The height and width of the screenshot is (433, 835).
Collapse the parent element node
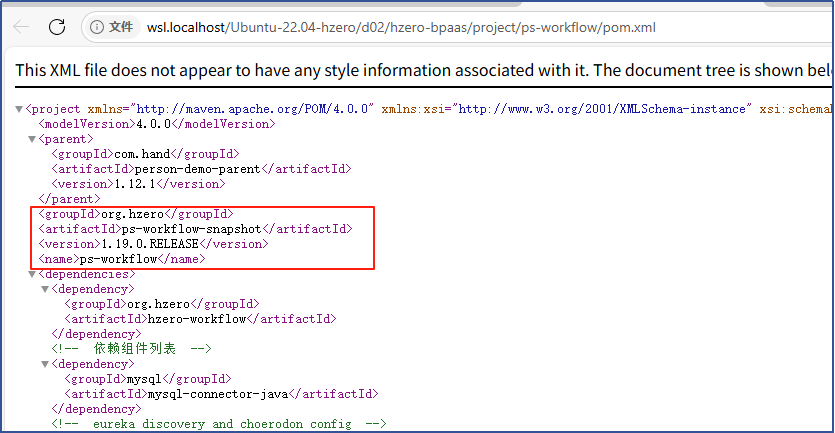[32, 139]
